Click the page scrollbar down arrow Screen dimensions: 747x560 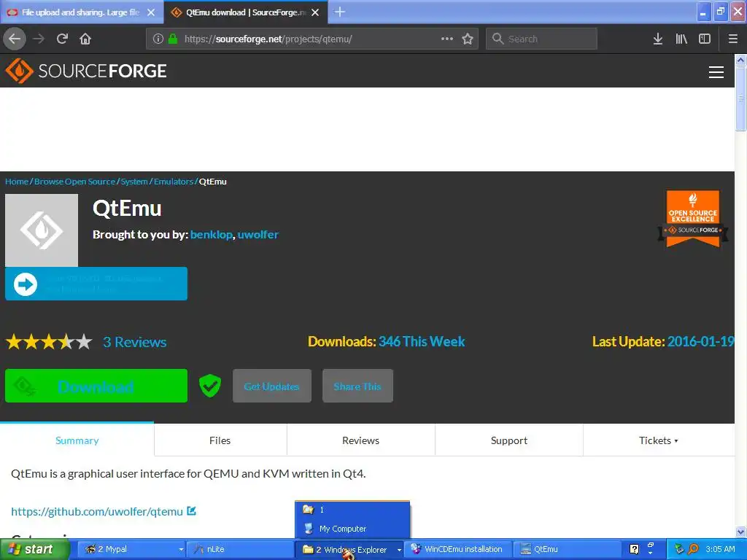coord(740,532)
